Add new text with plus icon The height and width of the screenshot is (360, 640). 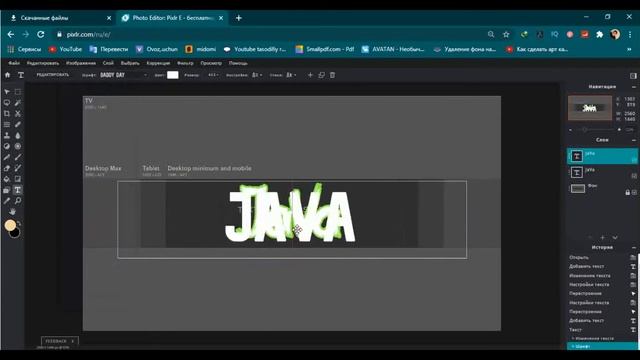[310, 75]
